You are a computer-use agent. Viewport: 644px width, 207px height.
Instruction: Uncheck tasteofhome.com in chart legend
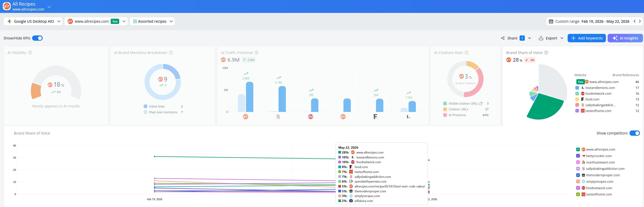tap(578, 194)
